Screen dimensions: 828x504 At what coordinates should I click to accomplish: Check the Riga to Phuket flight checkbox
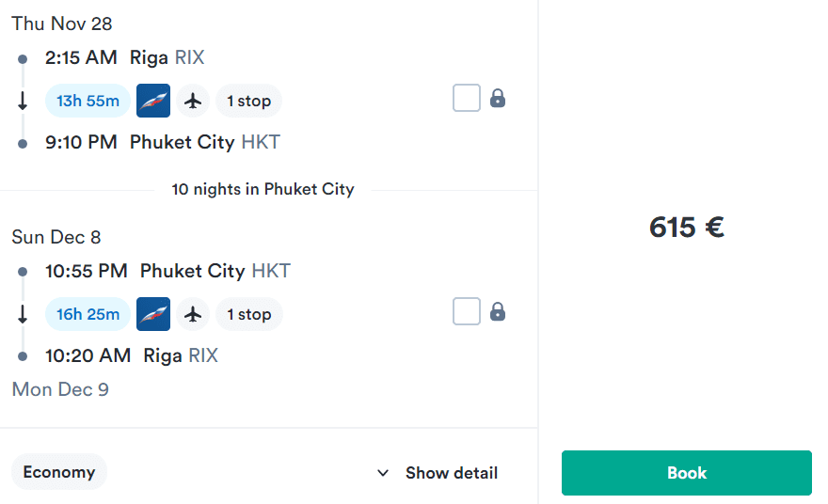pyautogui.click(x=467, y=98)
